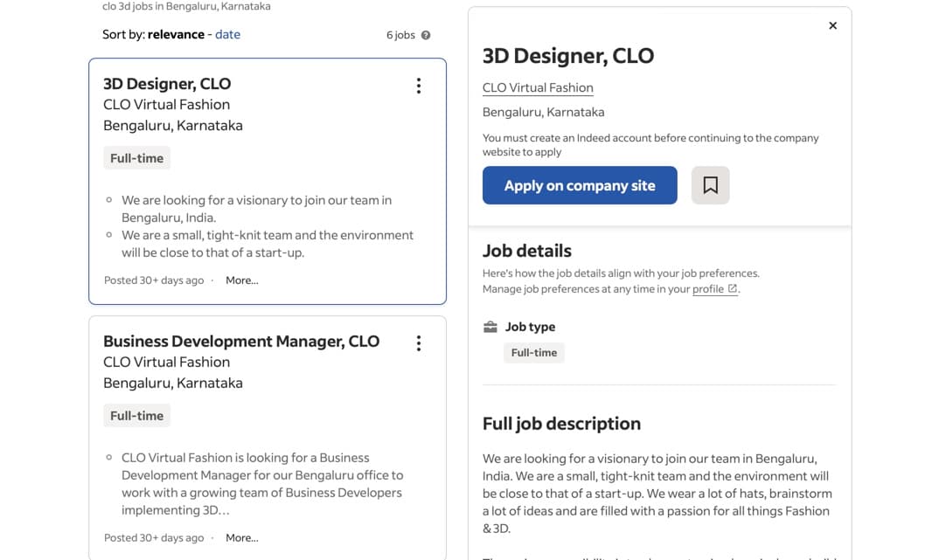Click the Full-time tag under Job type
Image resolution: width=925 pixels, height=560 pixels.
[x=533, y=352]
